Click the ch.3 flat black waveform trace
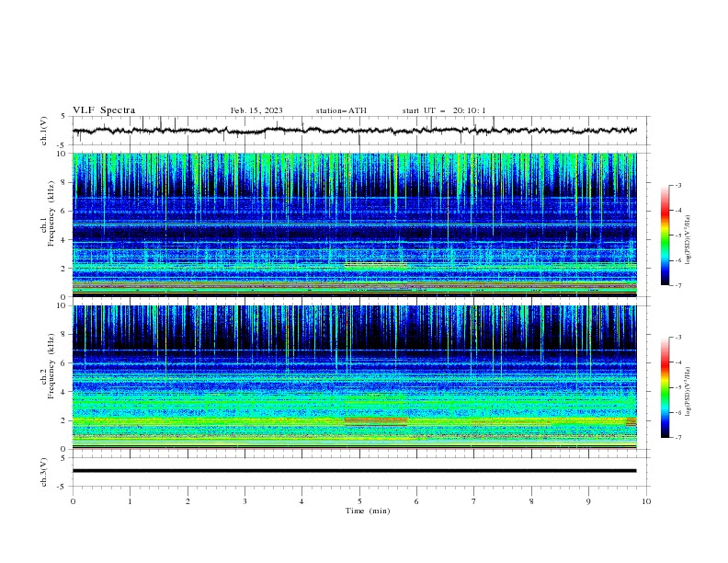The height and width of the screenshot is (563, 728). [355, 471]
